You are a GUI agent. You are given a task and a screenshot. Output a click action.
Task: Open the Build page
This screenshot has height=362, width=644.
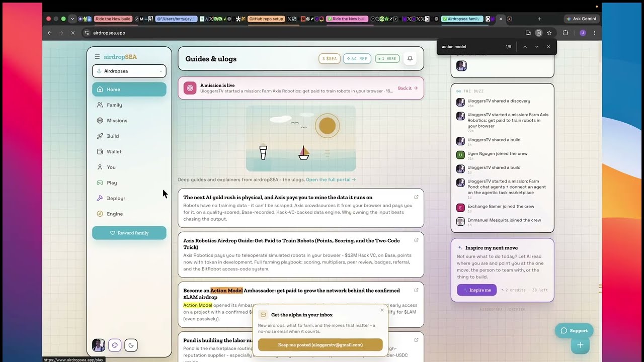click(129, 136)
